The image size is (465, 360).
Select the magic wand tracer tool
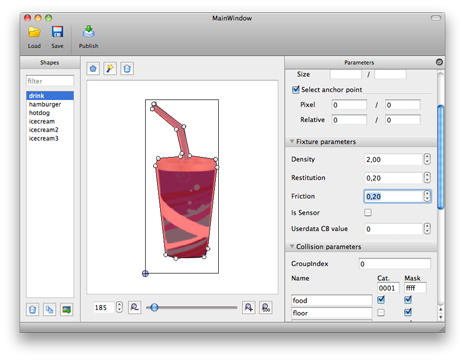(x=110, y=69)
